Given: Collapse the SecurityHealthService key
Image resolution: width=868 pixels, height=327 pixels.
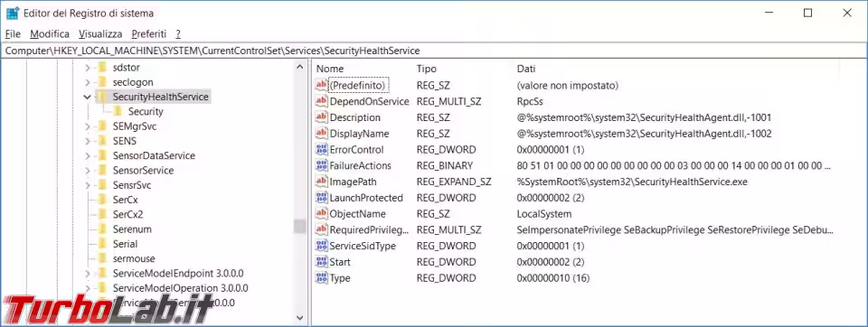Looking at the screenshot, I should (88, 97).
